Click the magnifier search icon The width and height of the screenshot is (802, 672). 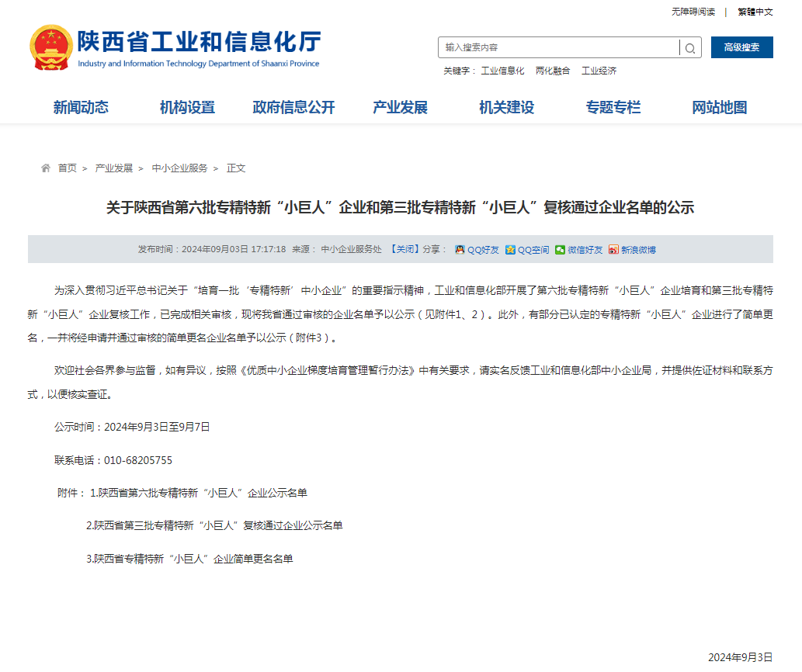pyautogui.click(x=690, y=48)
